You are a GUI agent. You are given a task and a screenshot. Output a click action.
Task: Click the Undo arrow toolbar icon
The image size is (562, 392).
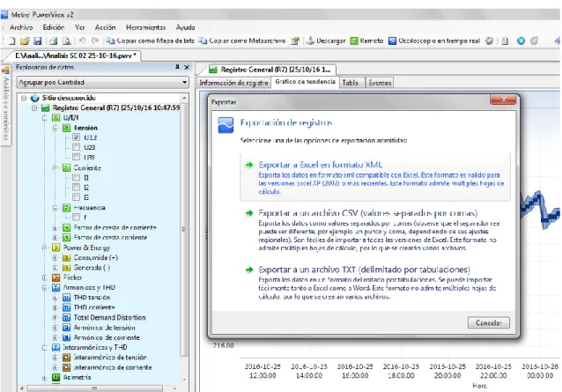point(82,41)
